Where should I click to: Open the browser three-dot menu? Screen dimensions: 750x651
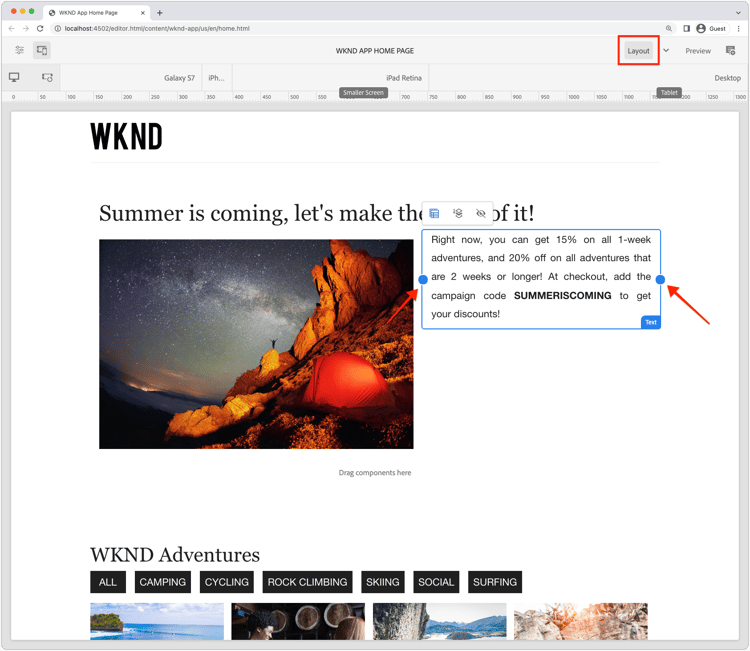(739, 29)
